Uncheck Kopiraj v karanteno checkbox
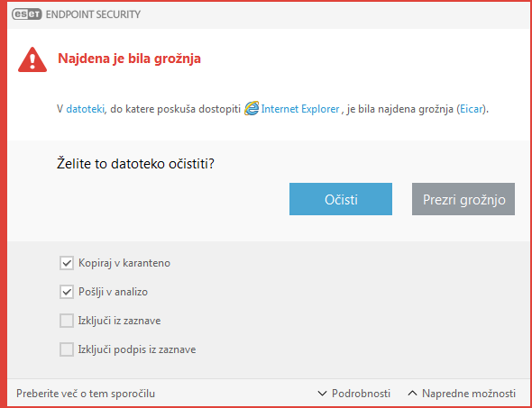532x408 pixels. 67,263
